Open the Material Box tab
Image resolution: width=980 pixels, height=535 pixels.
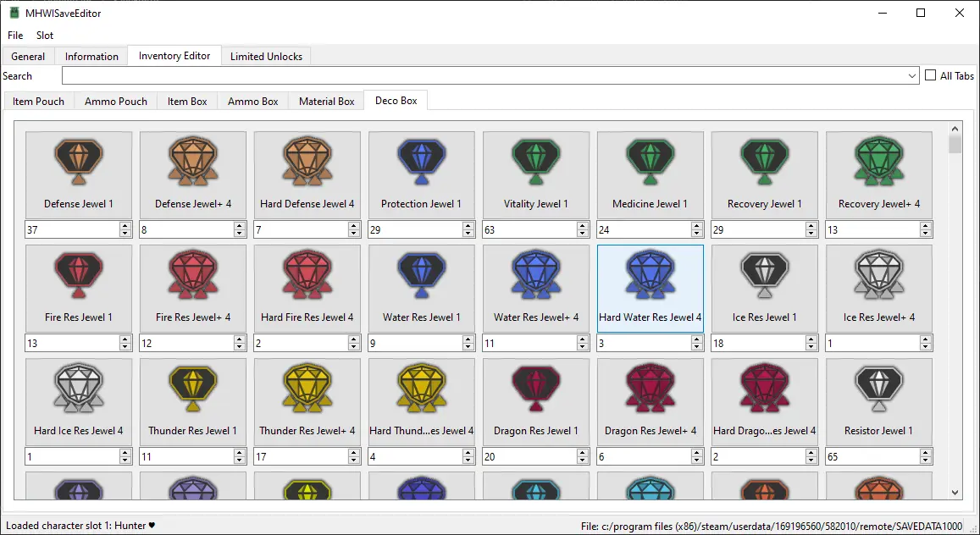click(x=327, y=101)
